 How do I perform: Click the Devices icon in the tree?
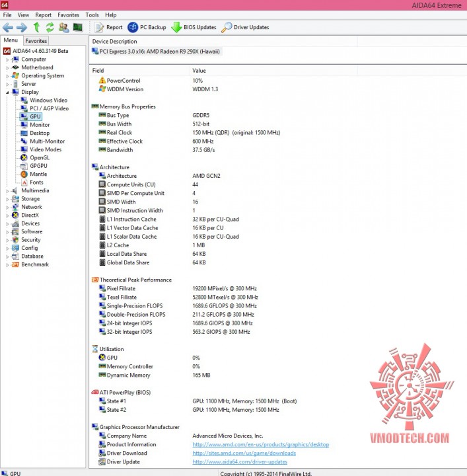point(15,223)
